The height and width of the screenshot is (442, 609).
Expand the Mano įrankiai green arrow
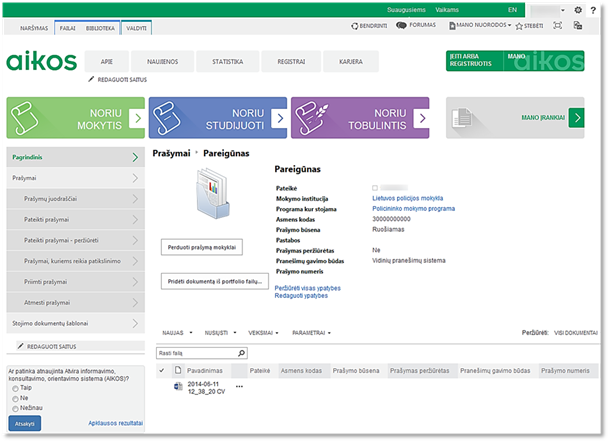pos(577,118)
